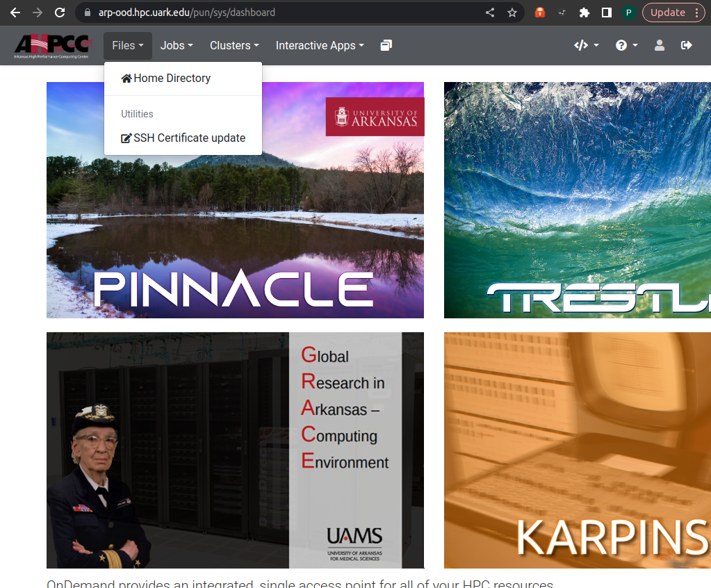The width and height of the screenshot is (711, 588).
Task: Click the user profile icon in navbar
Action: click(660, 45)
